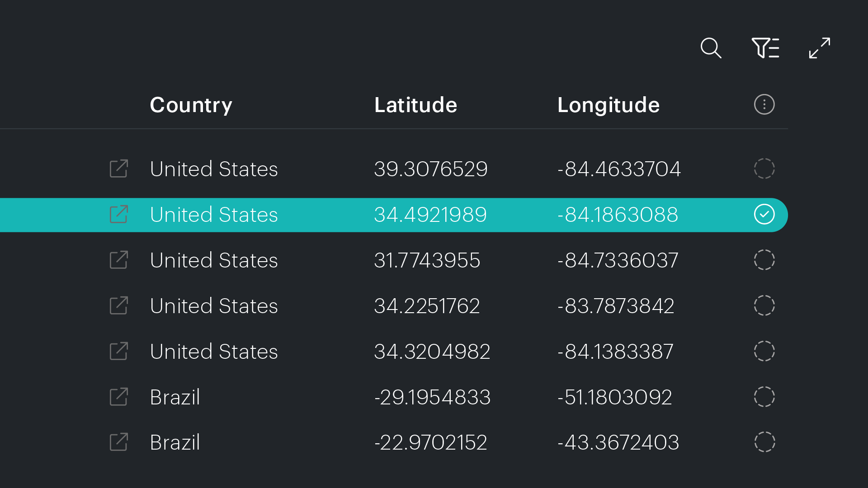
Task: Open external link icon on highlighted row
Action: [x=119, y=214]
